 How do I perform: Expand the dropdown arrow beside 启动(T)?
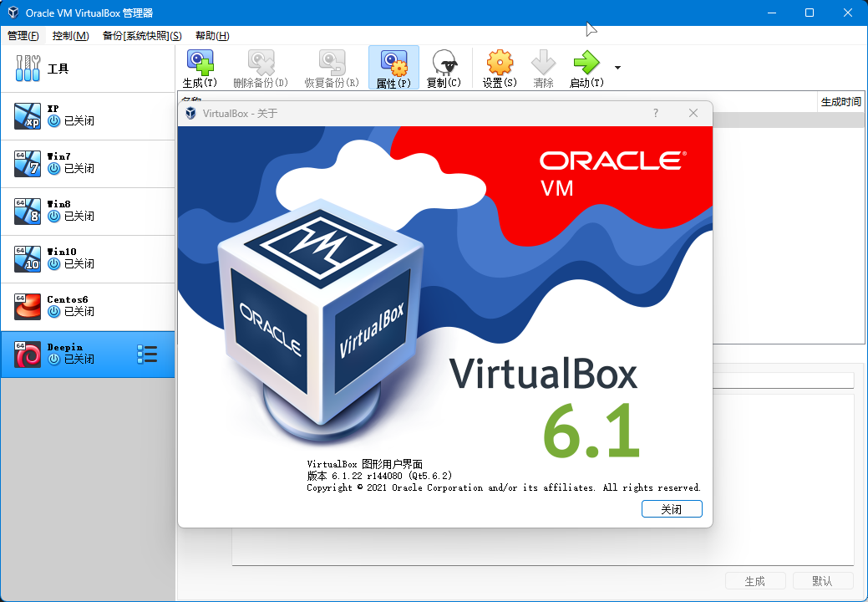617,68
